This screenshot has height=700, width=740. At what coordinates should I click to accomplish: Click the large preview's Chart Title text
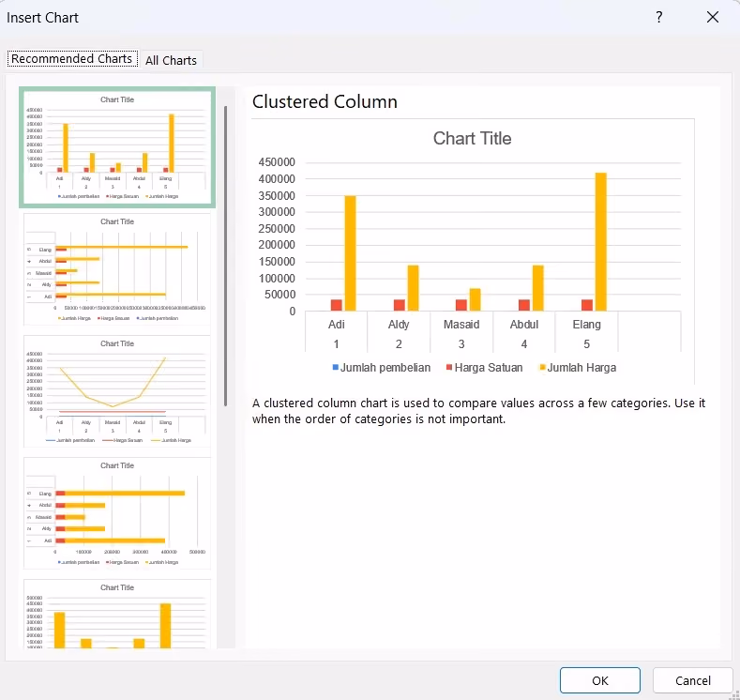coord(472,138)
